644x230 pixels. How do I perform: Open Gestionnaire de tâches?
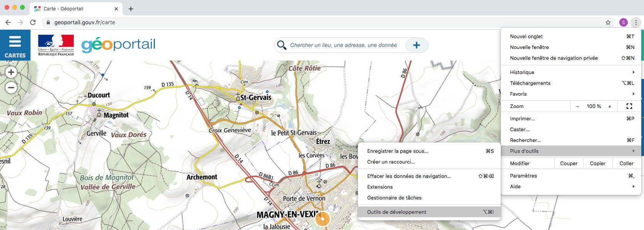[x=429, y=198]
